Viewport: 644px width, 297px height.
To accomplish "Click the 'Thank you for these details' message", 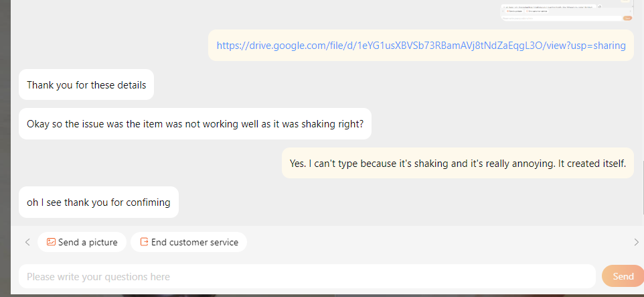I will pyautogui.click(x=86, y=85).
